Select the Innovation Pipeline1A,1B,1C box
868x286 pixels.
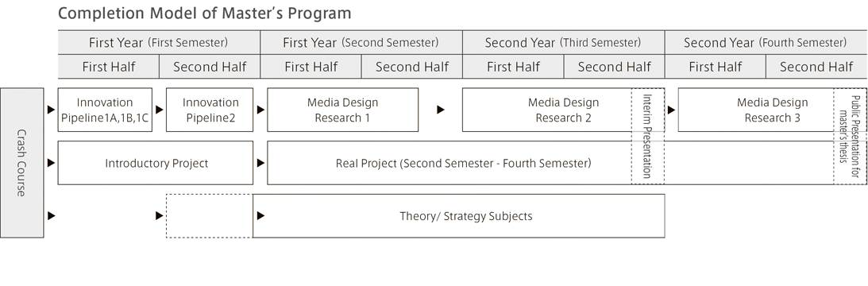click(x=105, y=110)
